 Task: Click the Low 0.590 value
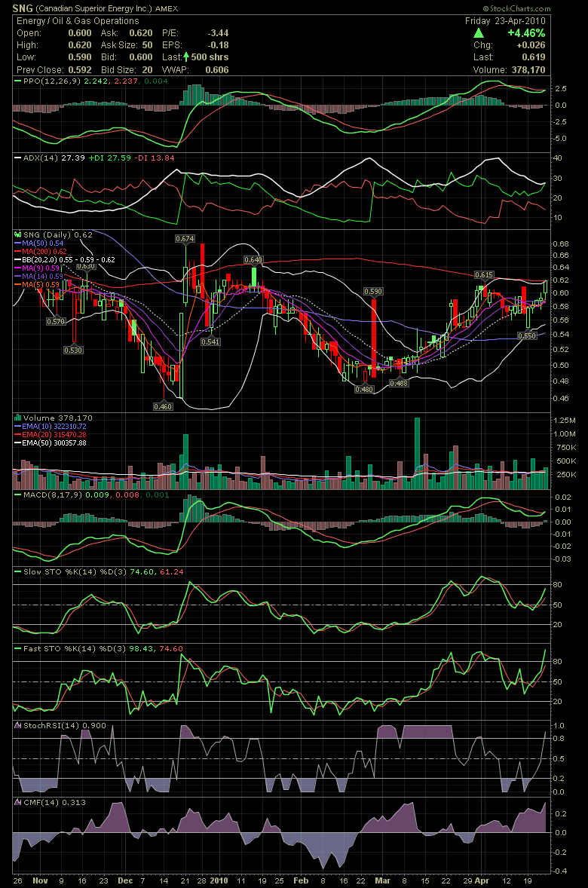pos(80,57)
